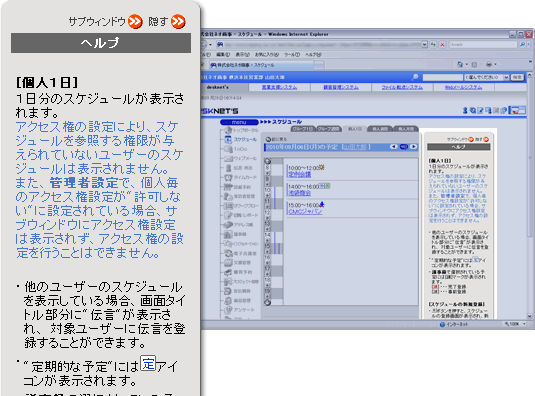535x396 pixels.
Task: Open the ヘルプ menu in Internet Explorer
Action: (x=313, y=55)
